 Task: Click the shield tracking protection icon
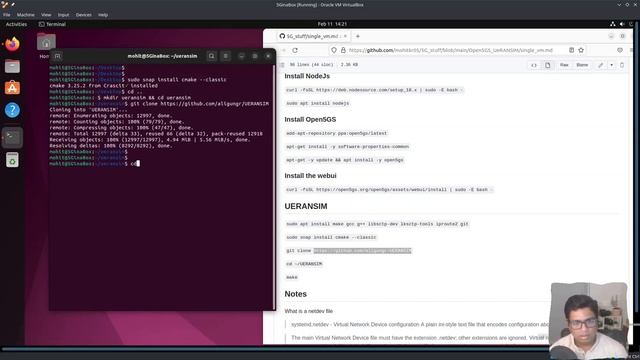[334, 50]
